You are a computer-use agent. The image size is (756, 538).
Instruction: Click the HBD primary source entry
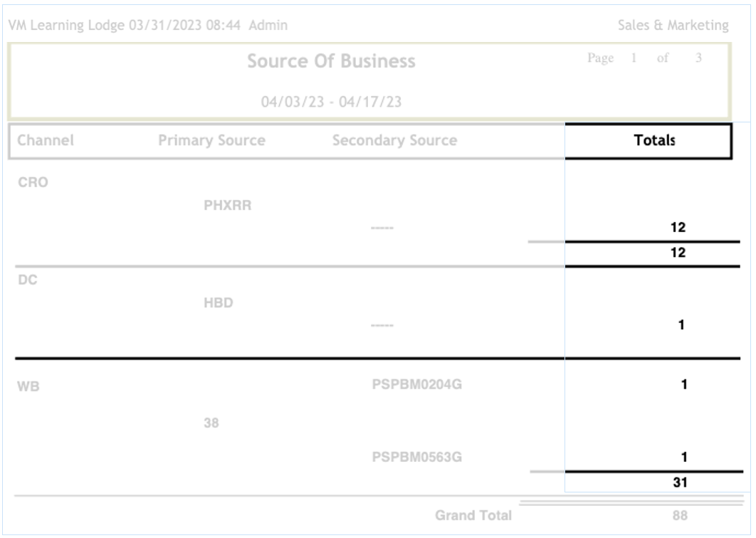click(x=219, y=303)
